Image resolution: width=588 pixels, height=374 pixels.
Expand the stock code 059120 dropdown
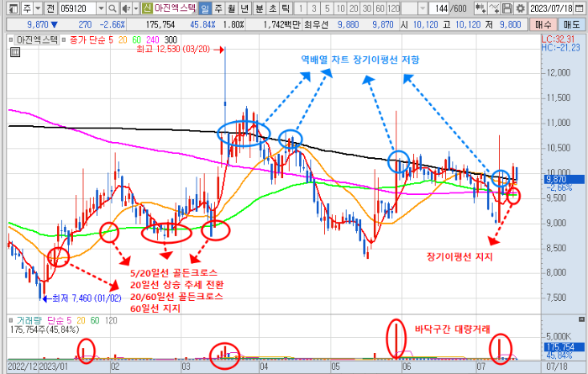[x=101, y=8]
